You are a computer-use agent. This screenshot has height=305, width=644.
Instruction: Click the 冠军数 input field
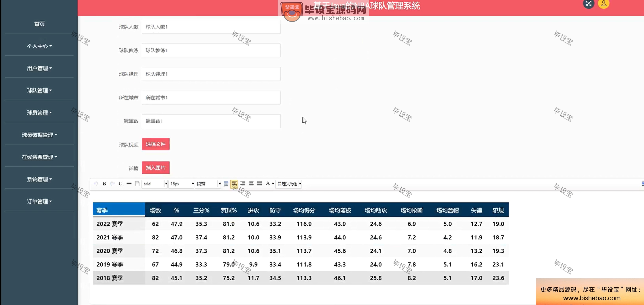pyautogui.click(x=211, y=121)
